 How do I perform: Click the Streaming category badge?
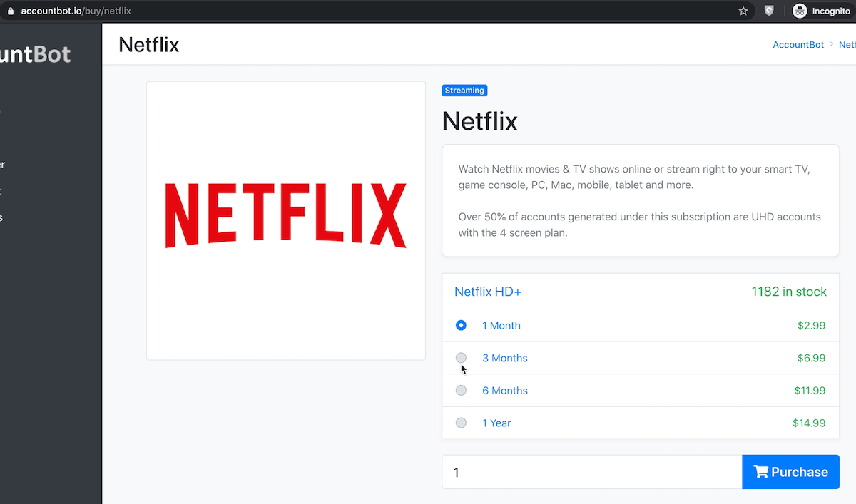464,91
